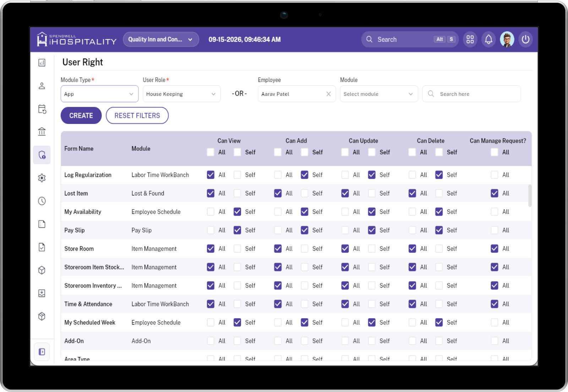Open the download inbox sidebar icon
568x392 pixels.
(x=42, y=293)
